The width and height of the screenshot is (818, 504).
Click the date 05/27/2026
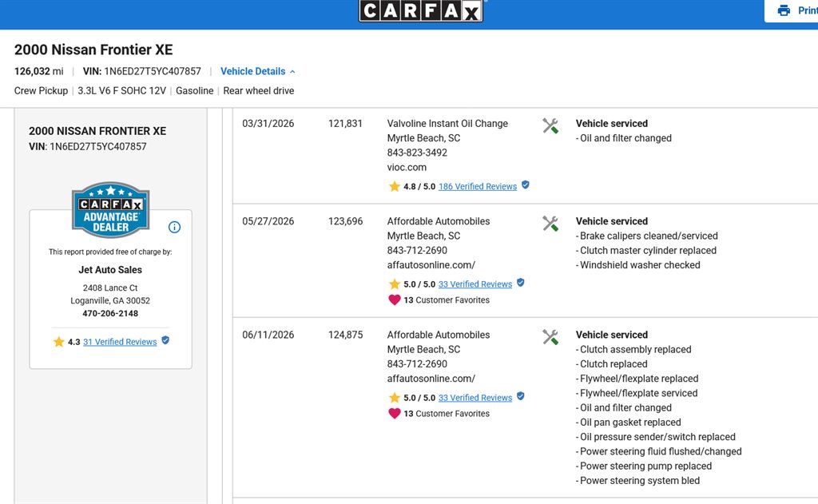pos(268,221)
